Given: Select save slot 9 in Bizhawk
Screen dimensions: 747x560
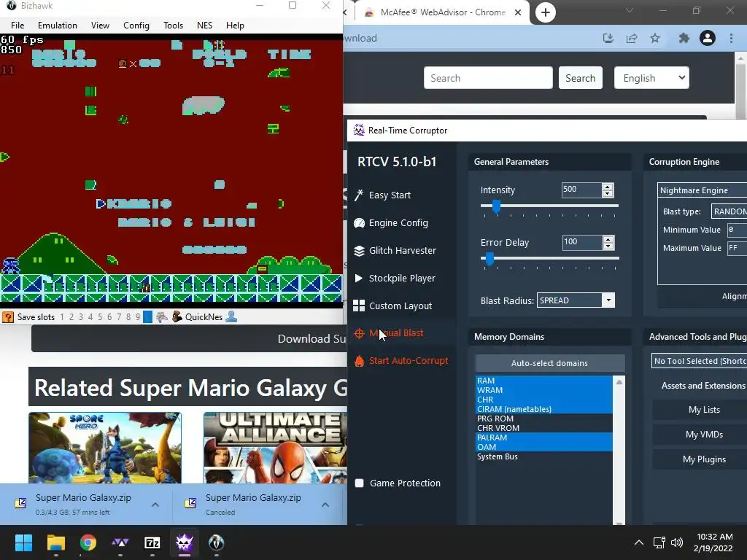Looking at the screenshot, I should pyautogui.click(x=138, y=317).
